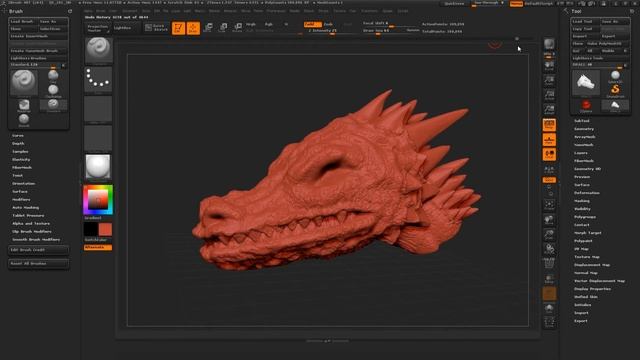Image resolution: width=640 pixels, height=360 pixels.
Task: Select the Move transform icon beside Draw
Action: click(208, 28)
